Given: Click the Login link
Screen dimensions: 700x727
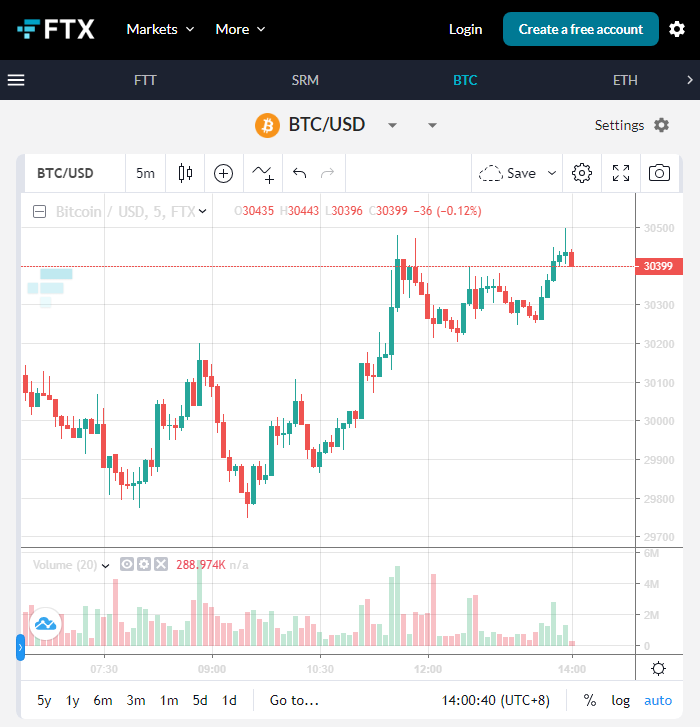Looking at the screenshot, I should (x=465, y=29).
